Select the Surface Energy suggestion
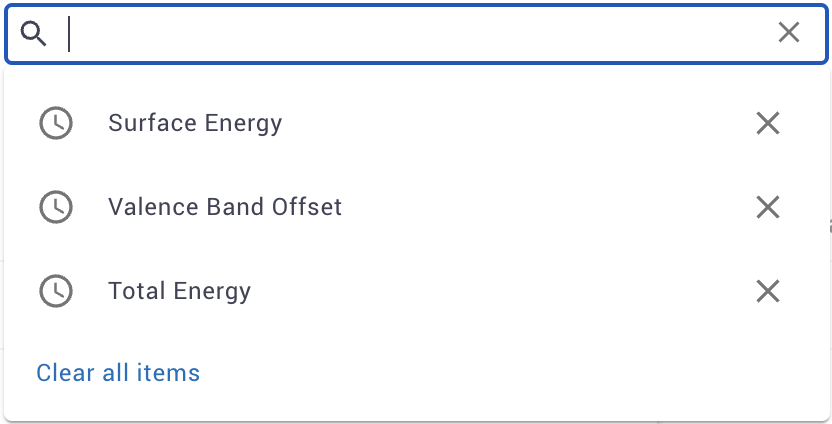Screen dimensions: 832x424 click(195, 123)
